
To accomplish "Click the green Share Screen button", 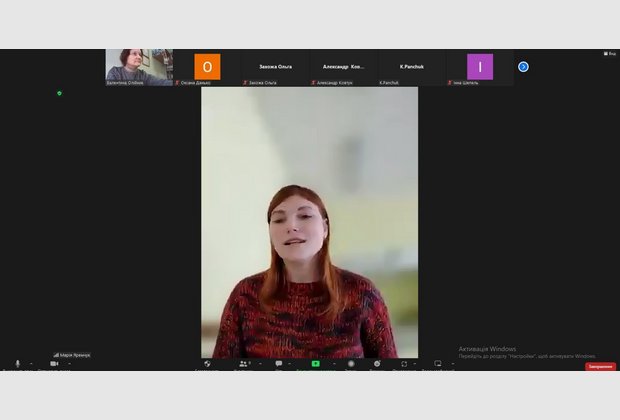I will coord(315,364).
